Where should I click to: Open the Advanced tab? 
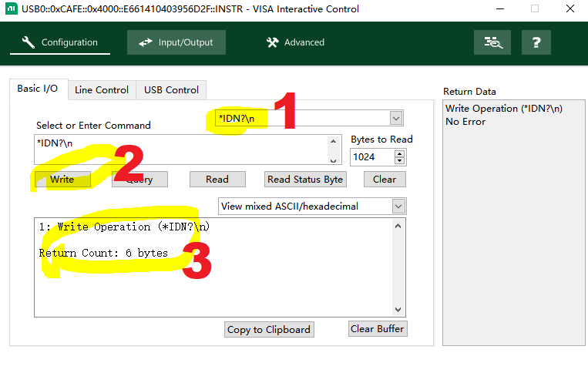295,42
